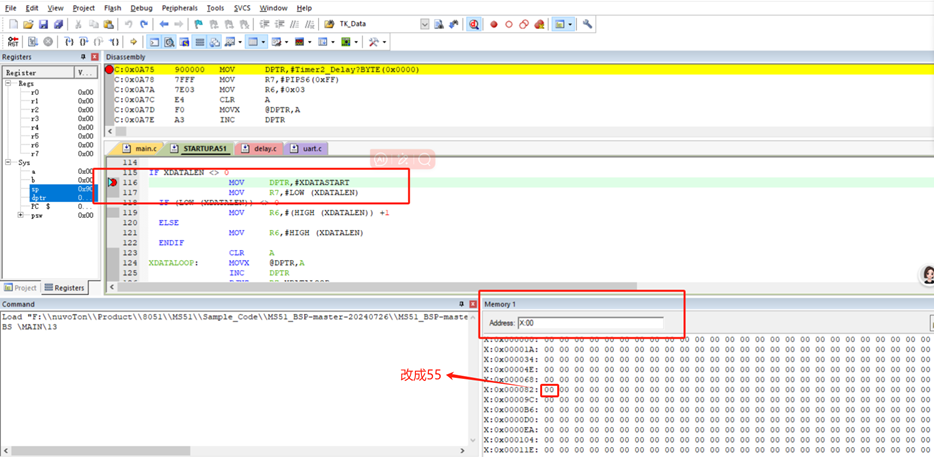Image resolution: width=934 pixels, height=457 pixels.
Task: Toggle the breakpoint marker on line 116
Action: click(112, 183)
